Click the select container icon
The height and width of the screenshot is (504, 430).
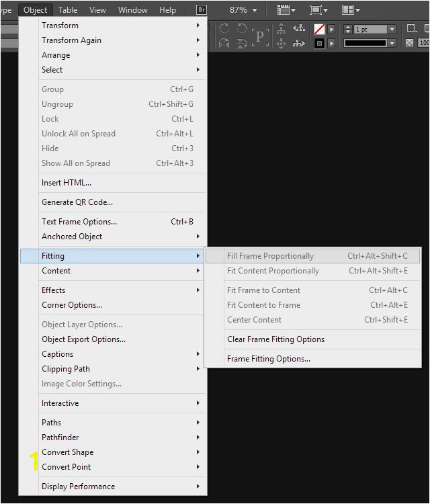coord(282,29)
